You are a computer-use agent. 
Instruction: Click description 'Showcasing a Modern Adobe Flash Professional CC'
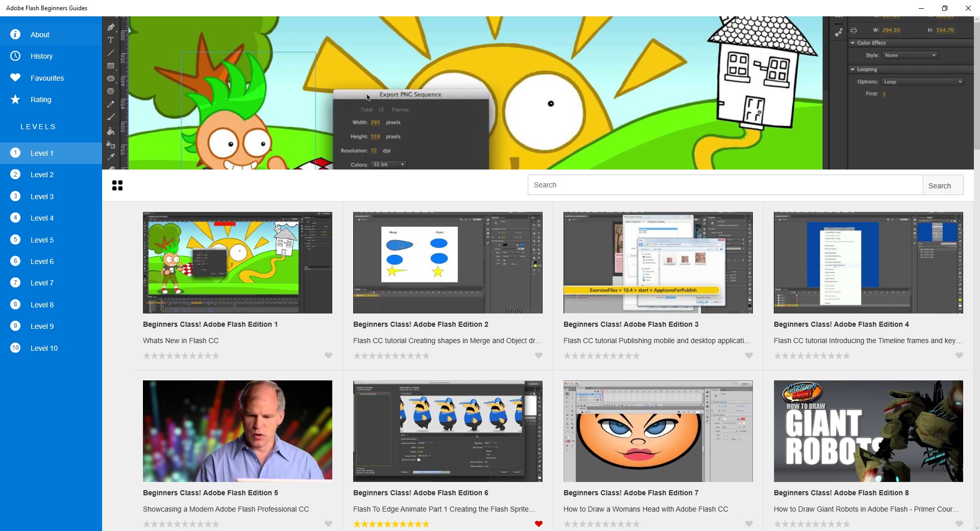(x=226, y=509)
